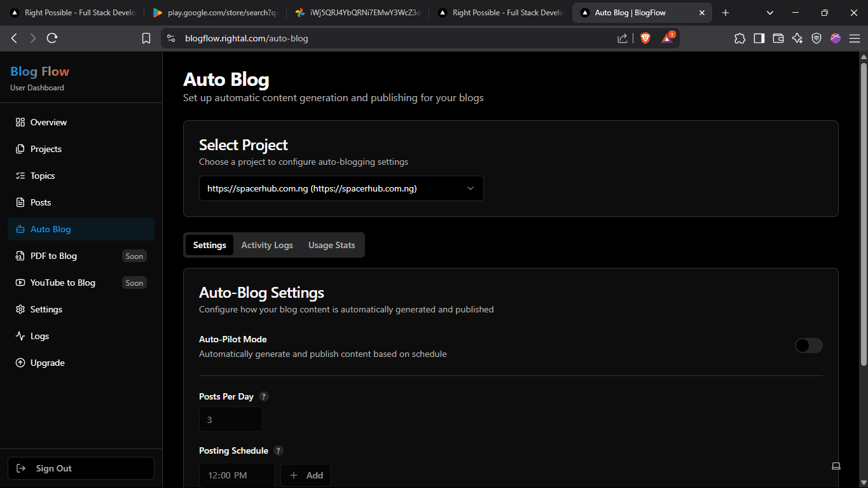Open the browser main menu

(x=854, y=38)
